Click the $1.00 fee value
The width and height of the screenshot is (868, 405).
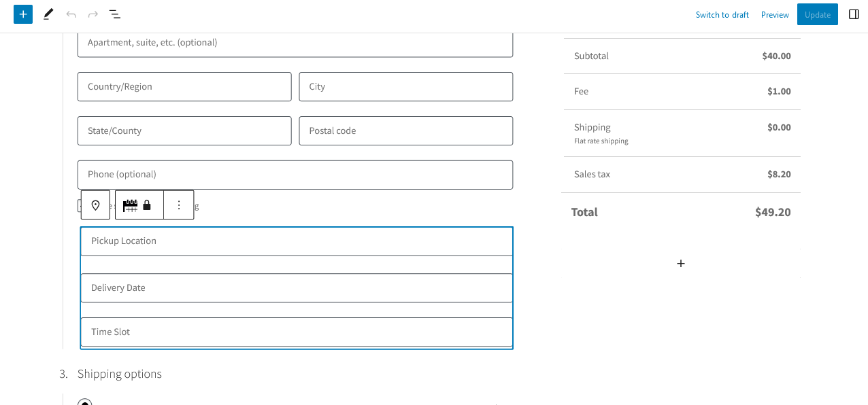pos(779,91)
